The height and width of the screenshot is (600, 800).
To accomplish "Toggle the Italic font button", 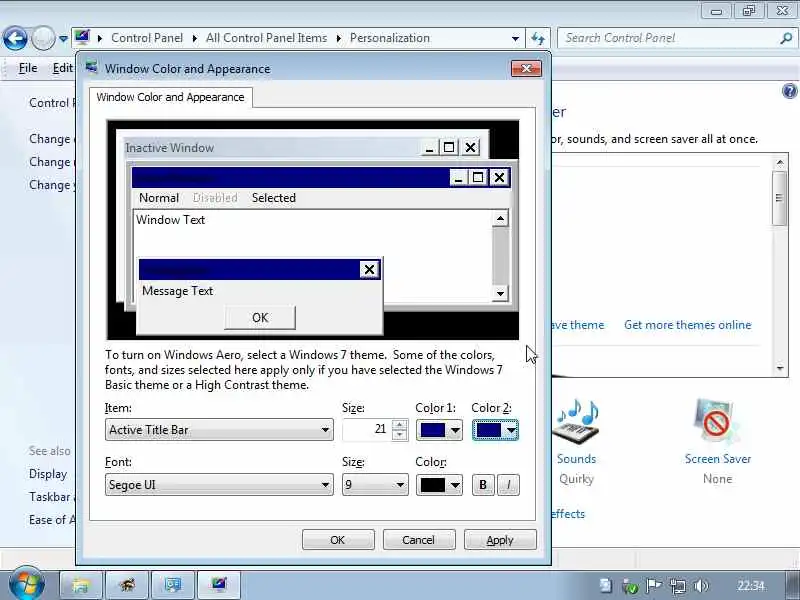I will 508,485.
